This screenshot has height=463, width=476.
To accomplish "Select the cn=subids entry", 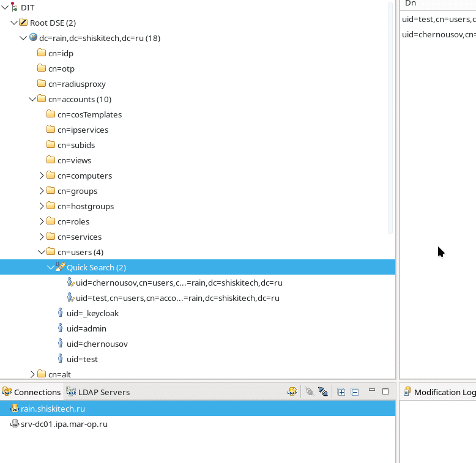I will (x=76, y=145).
